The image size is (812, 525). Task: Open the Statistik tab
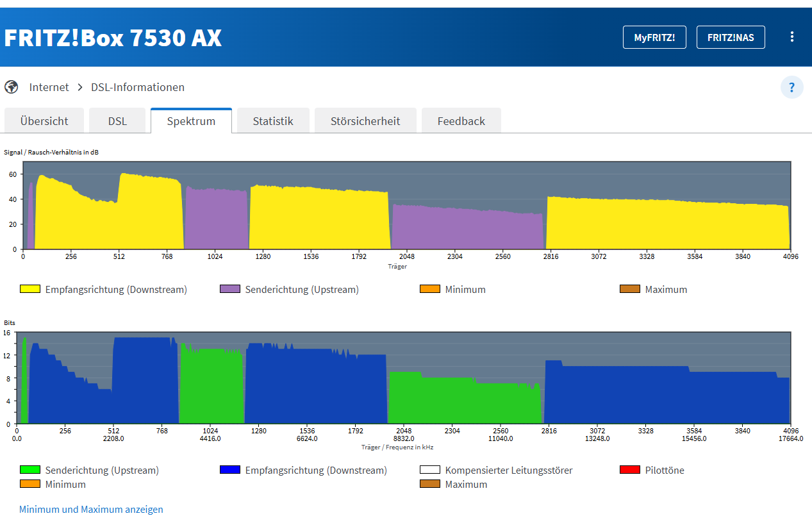click(273, 121)
